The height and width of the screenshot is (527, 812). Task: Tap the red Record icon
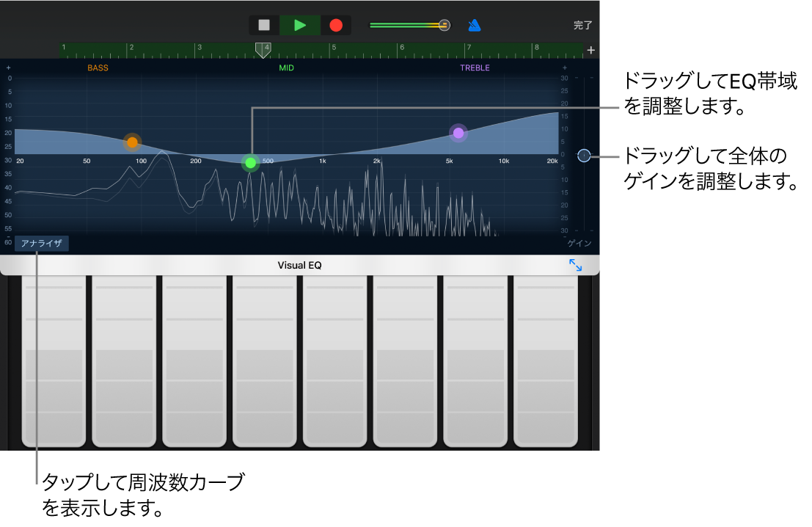click(335, 24)
